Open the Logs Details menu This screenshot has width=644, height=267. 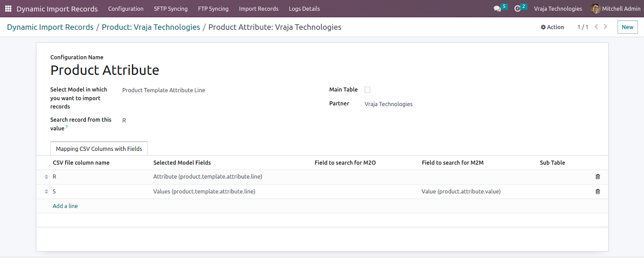(x=304, y=8)
